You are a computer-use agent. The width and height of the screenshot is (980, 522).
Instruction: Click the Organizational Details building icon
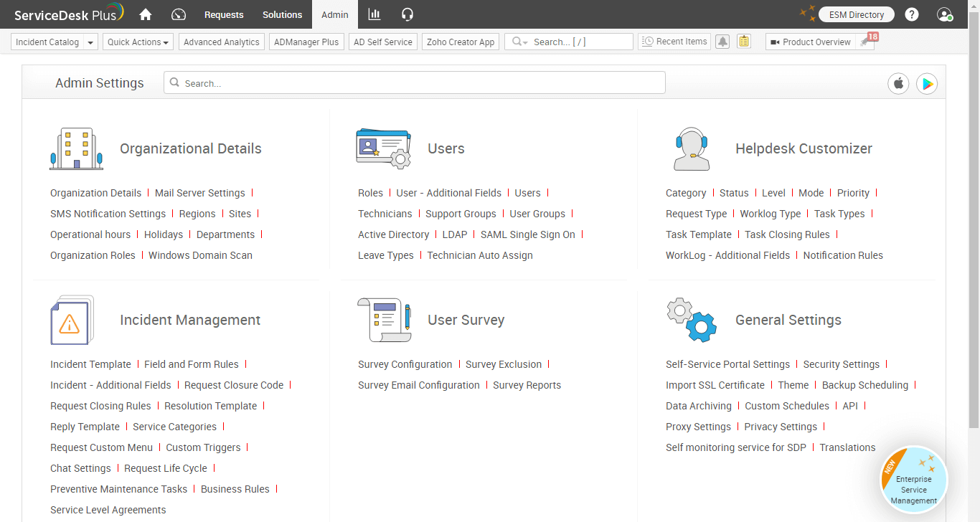(x=76, y=148)
